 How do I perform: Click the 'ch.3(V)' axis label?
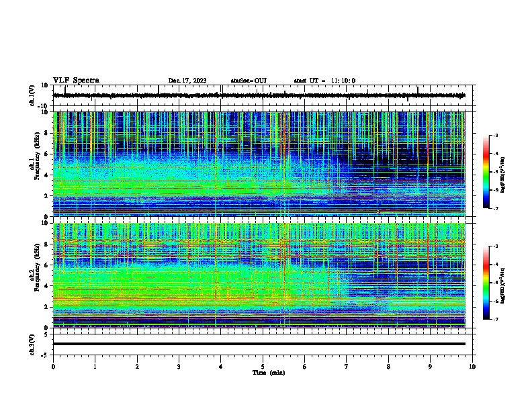pos(32,345)
